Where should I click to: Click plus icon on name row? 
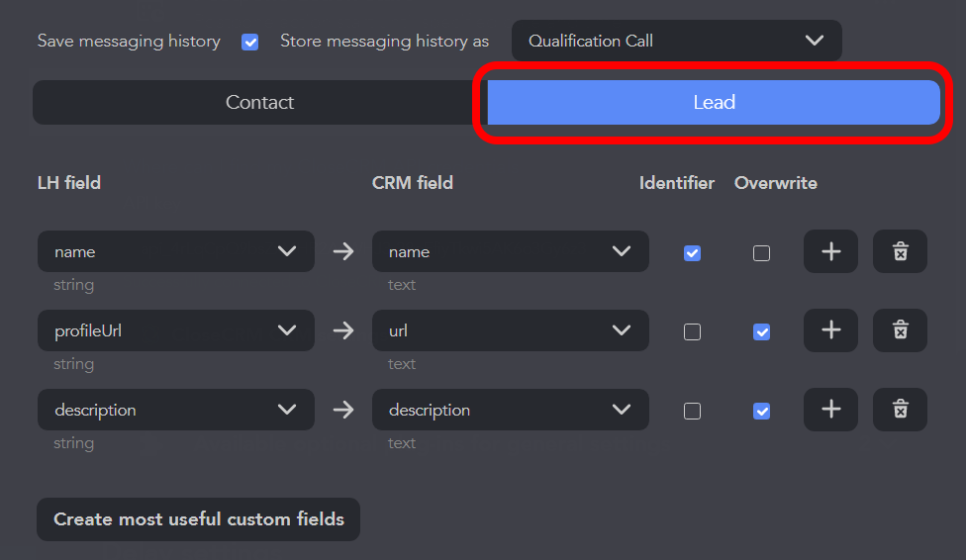[830, 251]
